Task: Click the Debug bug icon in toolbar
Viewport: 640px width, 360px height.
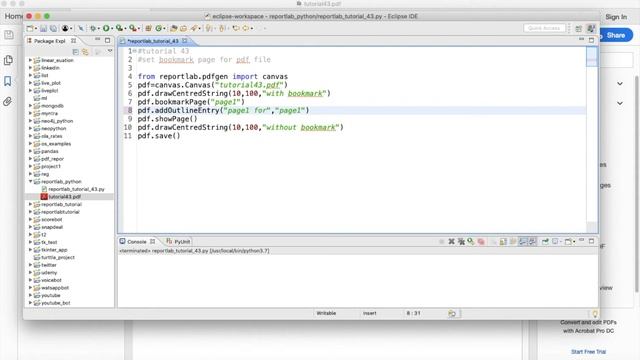Action: [x=93, y=28]
